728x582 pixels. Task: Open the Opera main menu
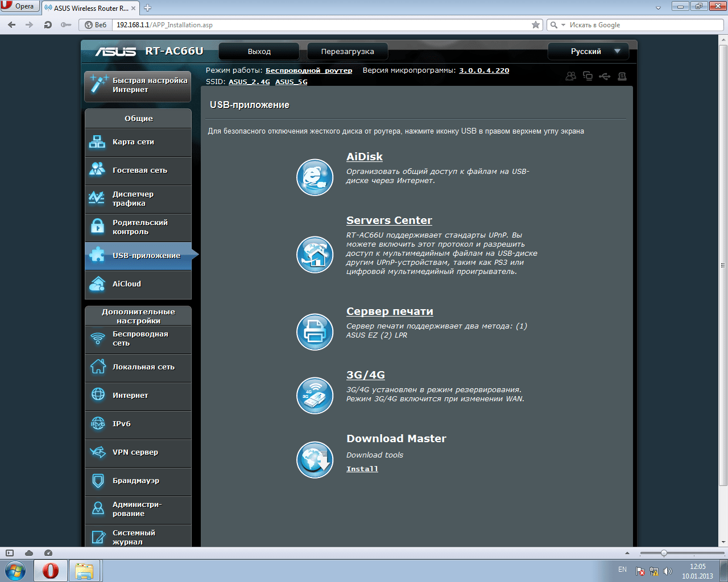coord(19,6)
